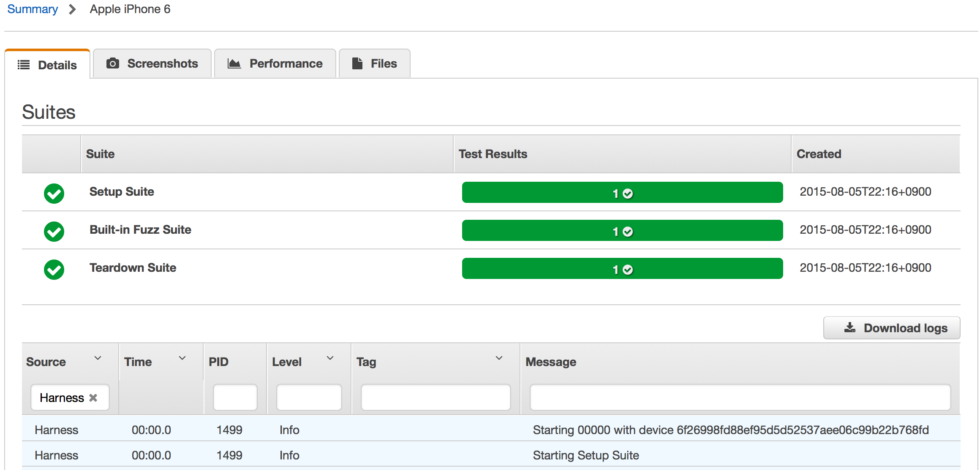Screen dimensions: 980x470
Task: Expand the Source column dropdown
Action: pos(98,358)
